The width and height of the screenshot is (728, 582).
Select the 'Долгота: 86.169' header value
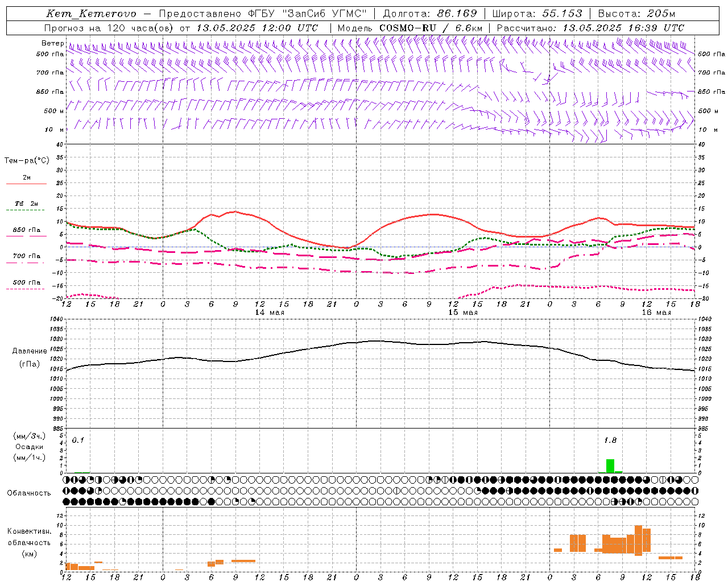click(430, 14)
